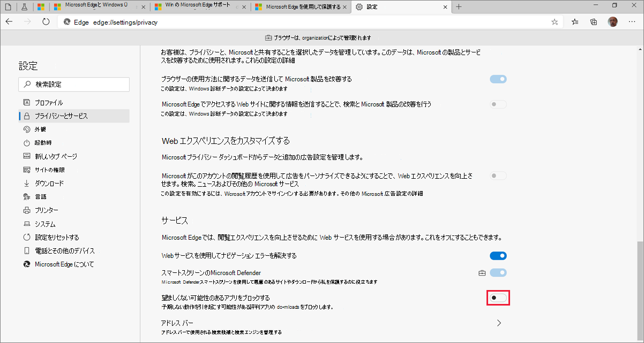Select プライバシーとサービス in the sidebar
The height and width of the screenshot is (343, 644).
point(74,116)
